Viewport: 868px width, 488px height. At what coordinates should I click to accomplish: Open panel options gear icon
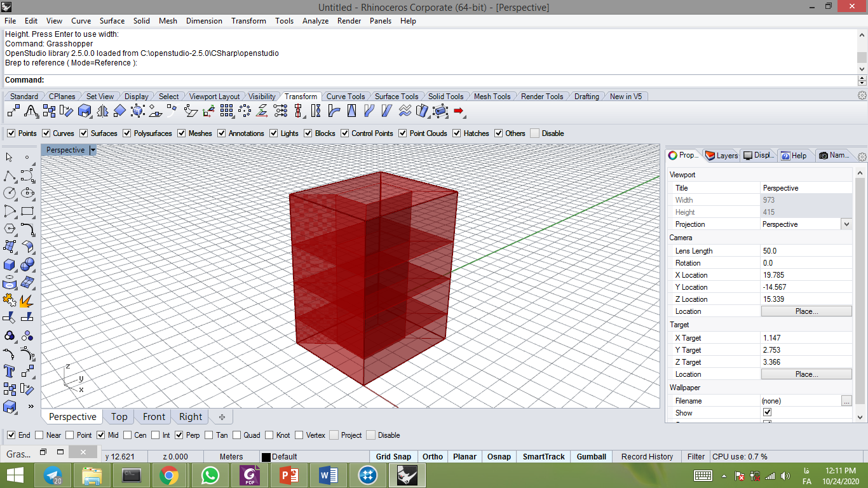pyautogui.click(x=862, y=157)
